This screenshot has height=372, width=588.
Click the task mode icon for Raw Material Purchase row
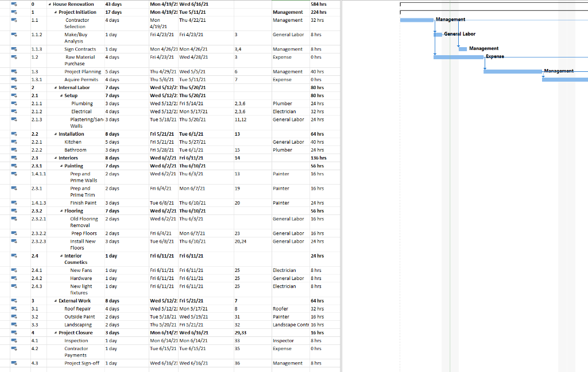pyautogui.click(x=14, y=57)
